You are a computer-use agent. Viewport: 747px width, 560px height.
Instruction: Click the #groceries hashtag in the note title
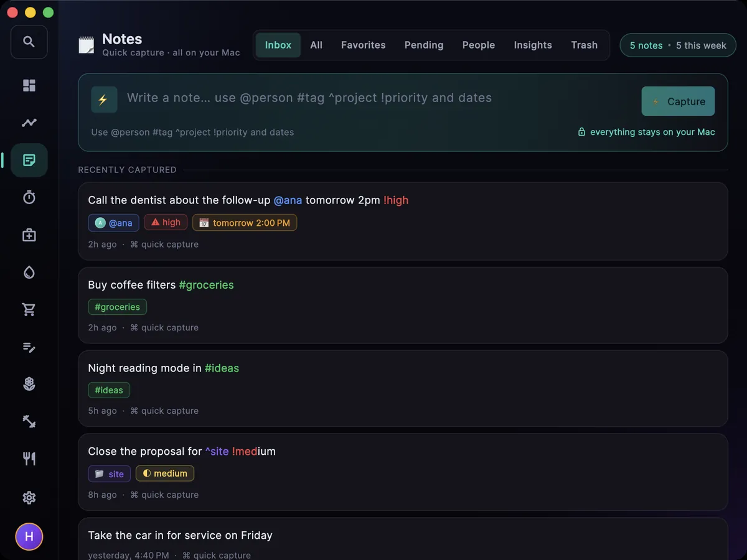coord(206,285)
